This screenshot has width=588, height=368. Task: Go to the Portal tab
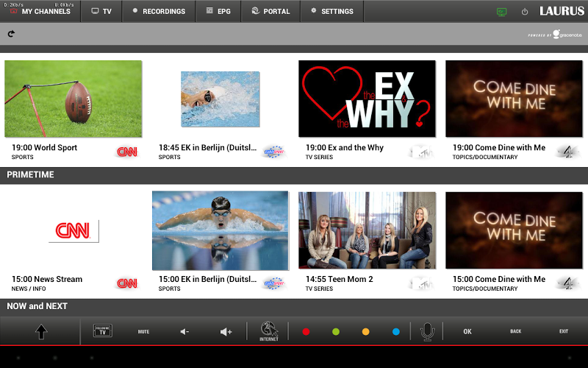click(270, 11)
